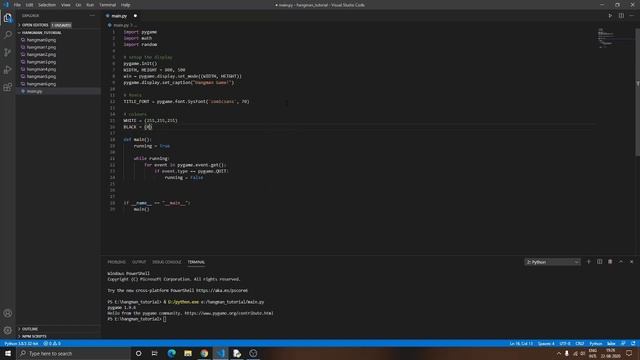The height and width of the screenshot is (360, 640).
Task: Change language mode Python in status bar
Action: (596, 344)
